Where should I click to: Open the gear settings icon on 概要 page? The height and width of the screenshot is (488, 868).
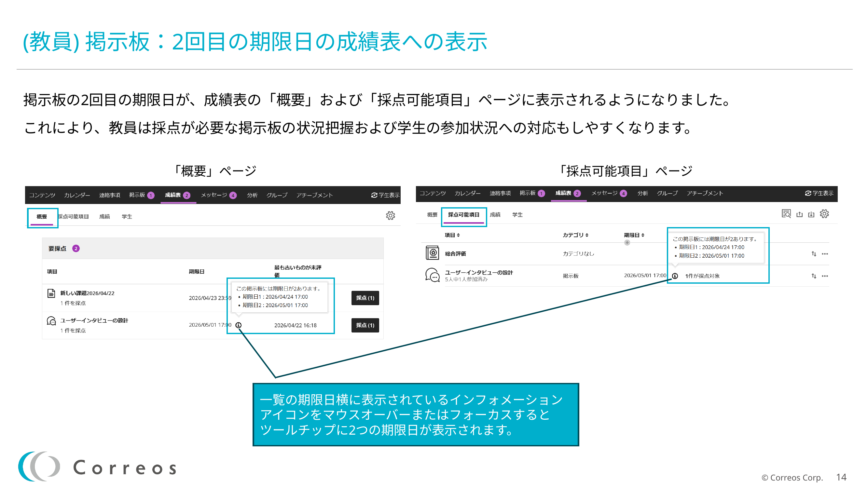pyautogui.click(x=390, y=216)
